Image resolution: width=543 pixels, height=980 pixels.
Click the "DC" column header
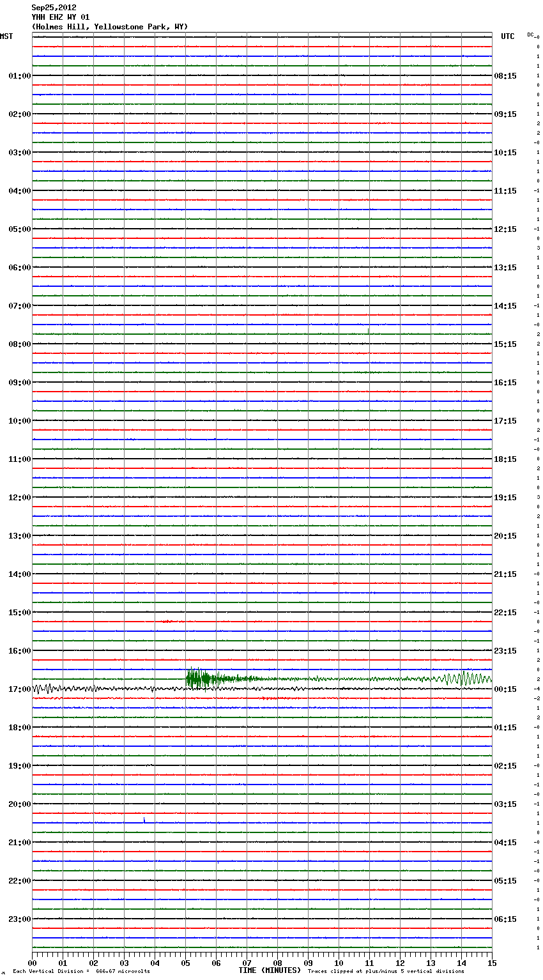531,34
